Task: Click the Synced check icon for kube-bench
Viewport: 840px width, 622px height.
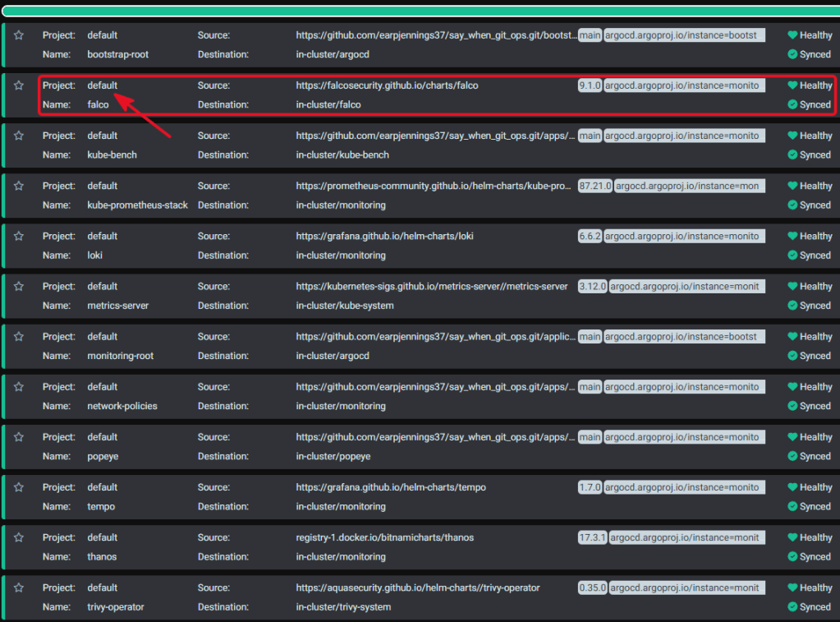Action: click(x=792, y=155)
